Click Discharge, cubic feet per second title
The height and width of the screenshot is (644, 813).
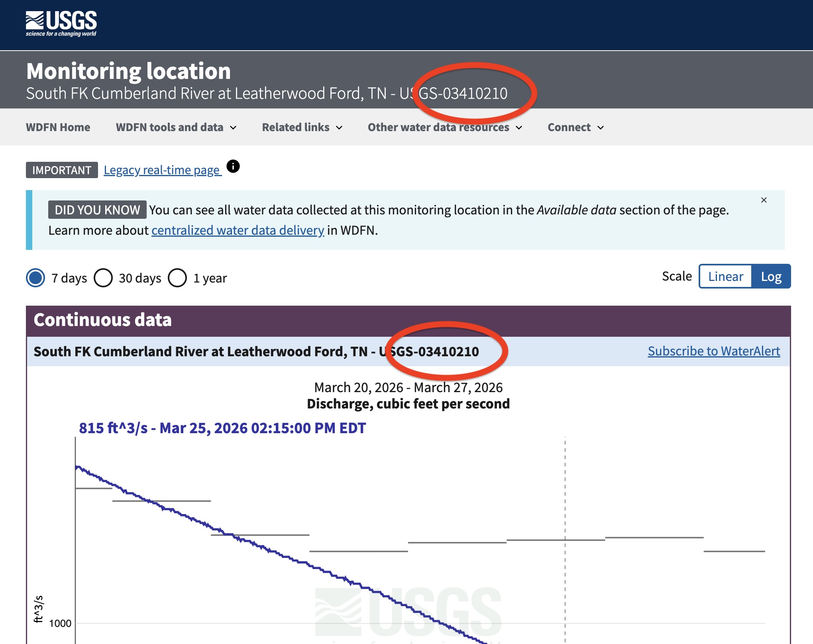tap(408, 404)
